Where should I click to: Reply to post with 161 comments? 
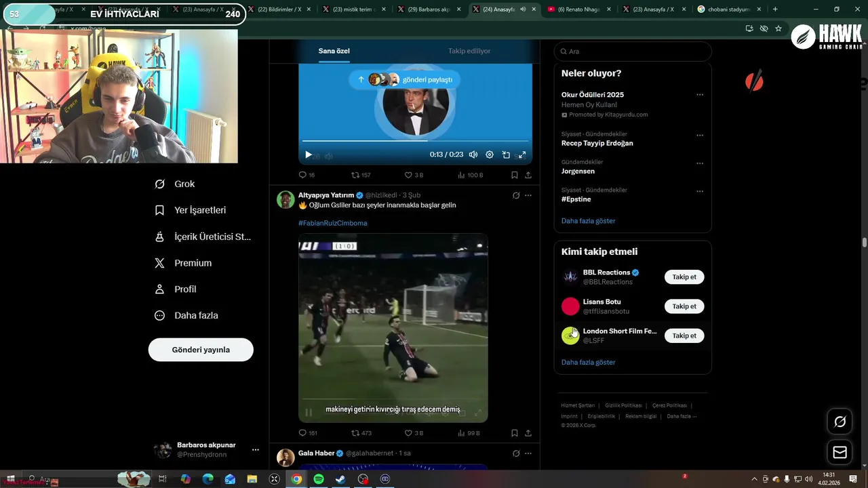coord(308,433)
